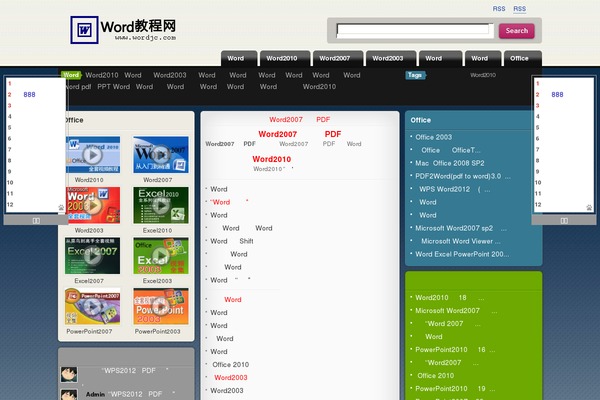Screen dimensions: 600x400
Task: Click the Word pdf tag link
Action: 79,87
